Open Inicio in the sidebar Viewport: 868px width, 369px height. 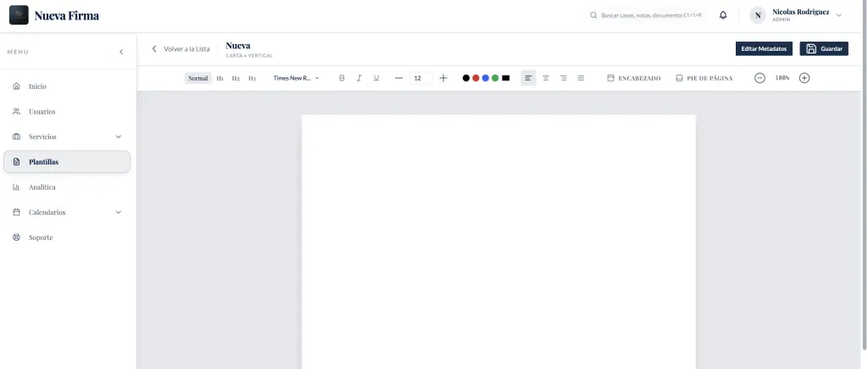67,87
